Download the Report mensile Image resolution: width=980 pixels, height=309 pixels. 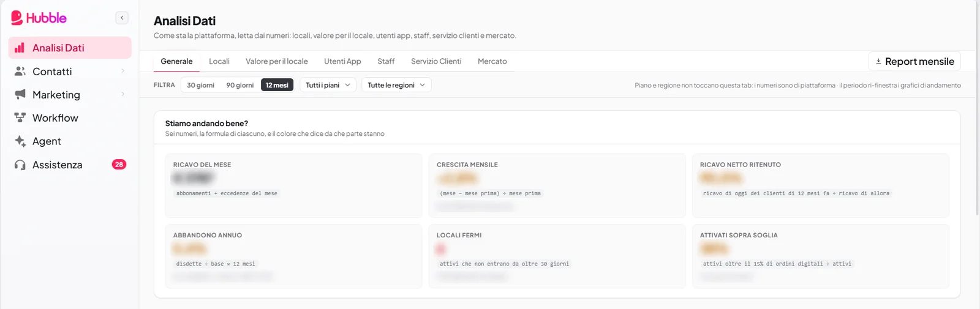pyautogui.click(x=914, y=61)
